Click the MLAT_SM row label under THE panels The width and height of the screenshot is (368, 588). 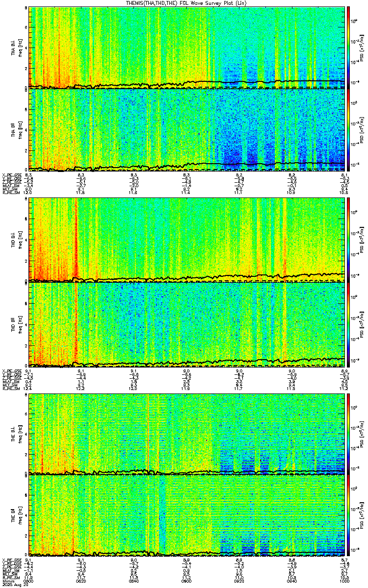(x=10, y=570)
